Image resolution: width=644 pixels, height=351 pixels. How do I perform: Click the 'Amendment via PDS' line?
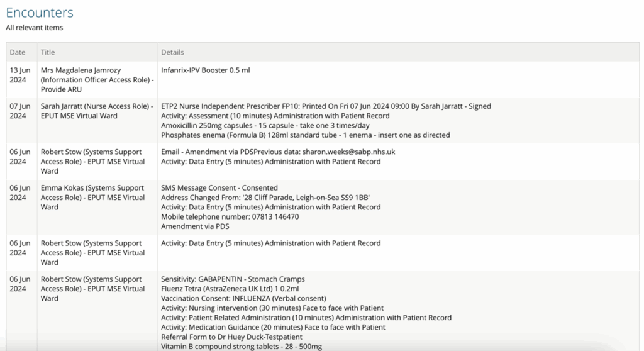195,226
